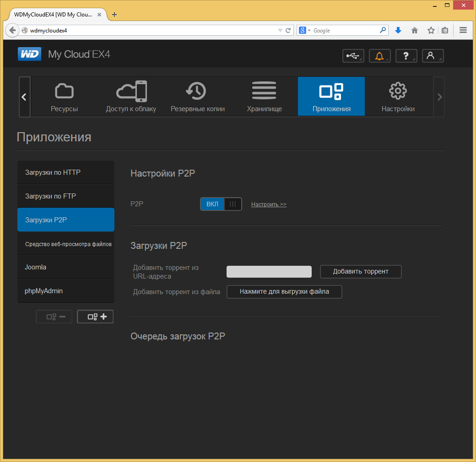This screenshot has width=476, height=462.
Task: Select Загрузки P2P in app list
Action: coord(66,220)
